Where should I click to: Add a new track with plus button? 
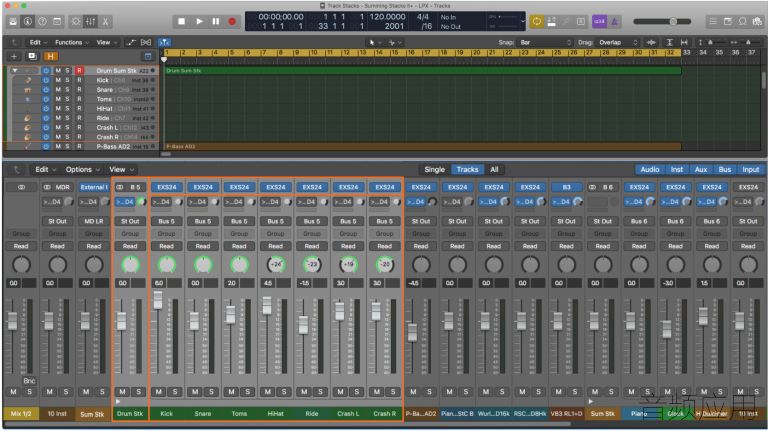(x=14, y=56)
